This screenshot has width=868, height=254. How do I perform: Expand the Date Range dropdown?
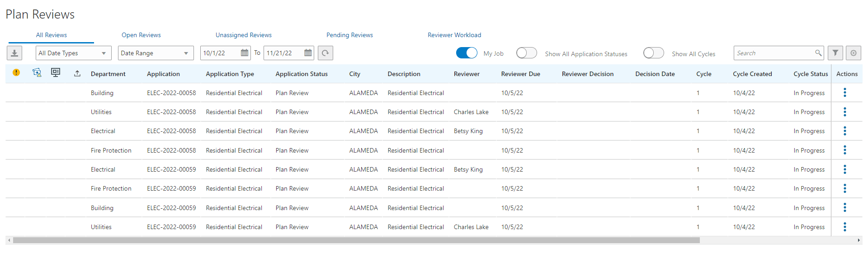(x=156, y=53)
